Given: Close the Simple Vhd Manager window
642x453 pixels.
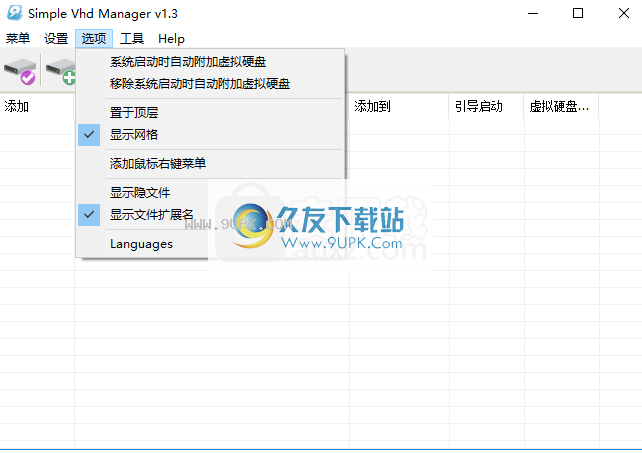Looking at the screenshot, I should click(x=624, y=14).
